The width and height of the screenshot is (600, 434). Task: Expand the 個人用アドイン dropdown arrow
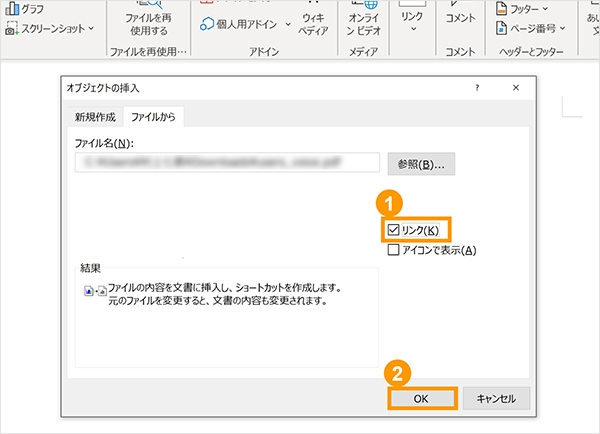(288, 24)
